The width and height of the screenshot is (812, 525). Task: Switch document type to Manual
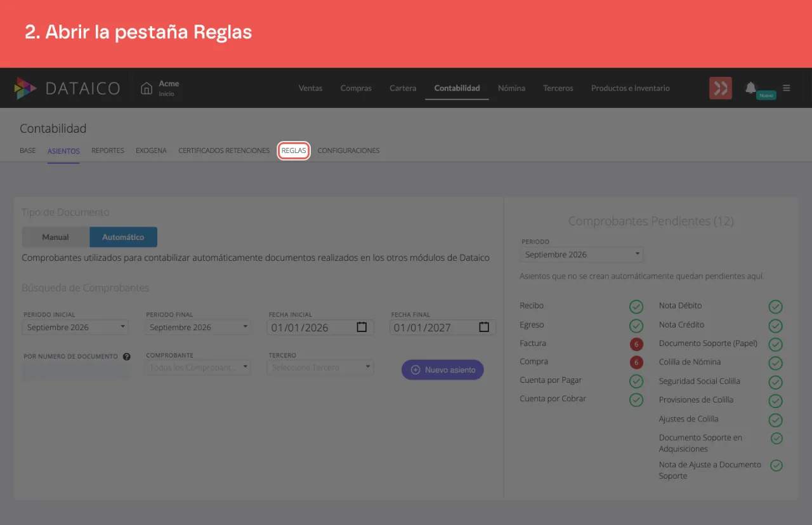point(56,237)
